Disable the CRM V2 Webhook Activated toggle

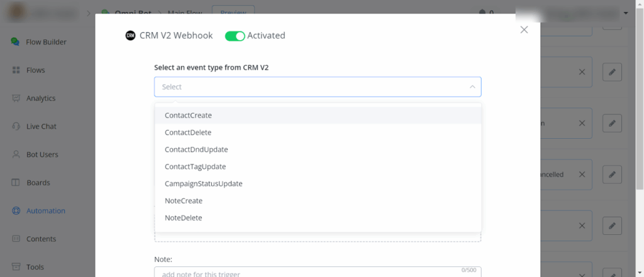coord(235,36)
